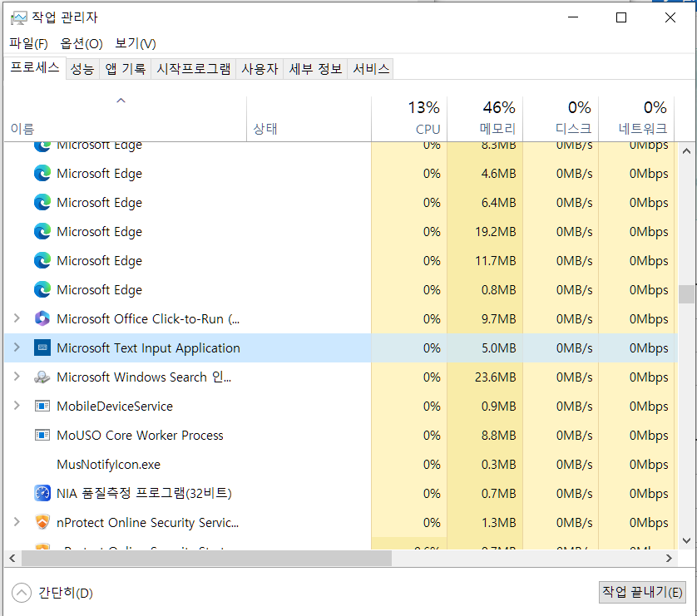
Task: Click the 9.7MB memory value
Action: [498, 318]
